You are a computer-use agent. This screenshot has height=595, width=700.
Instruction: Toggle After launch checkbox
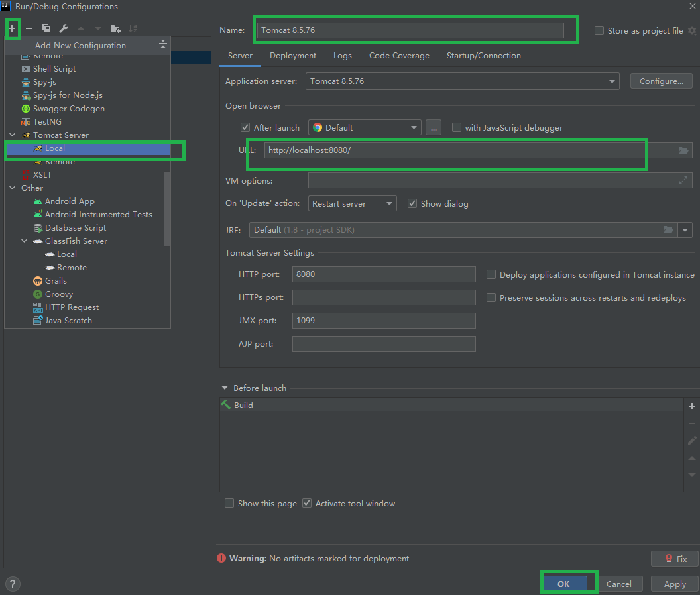click(x=245, y=128)
